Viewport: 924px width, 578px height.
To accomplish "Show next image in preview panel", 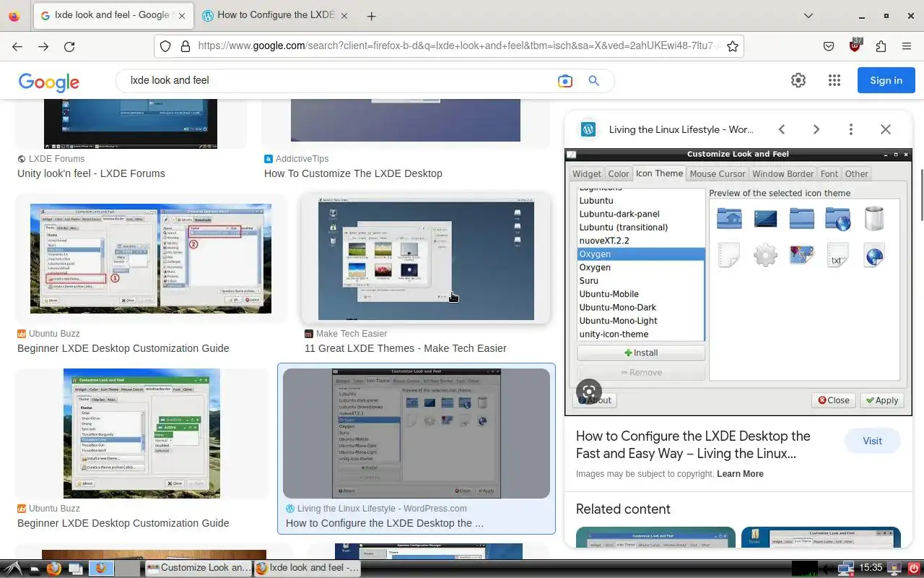I will pos(816,129).
